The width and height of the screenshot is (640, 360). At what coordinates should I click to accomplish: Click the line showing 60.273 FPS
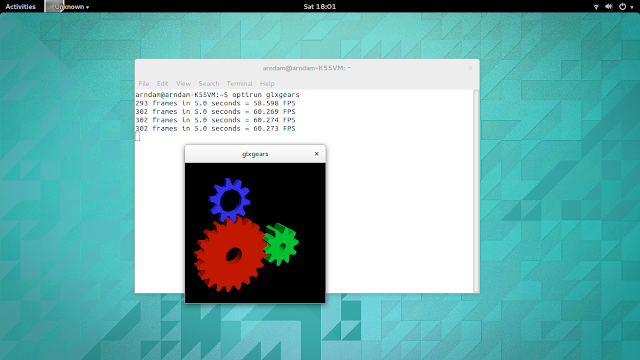tap(216, 129)
